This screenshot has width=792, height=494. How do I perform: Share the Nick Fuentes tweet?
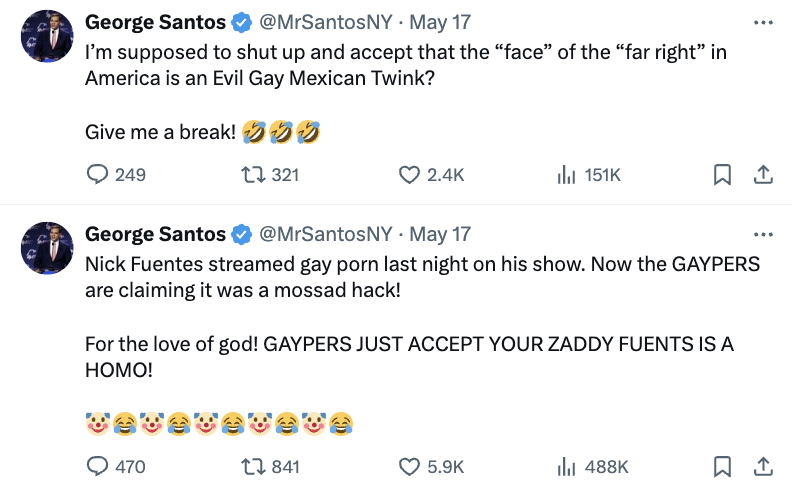(x=762, y=466)
